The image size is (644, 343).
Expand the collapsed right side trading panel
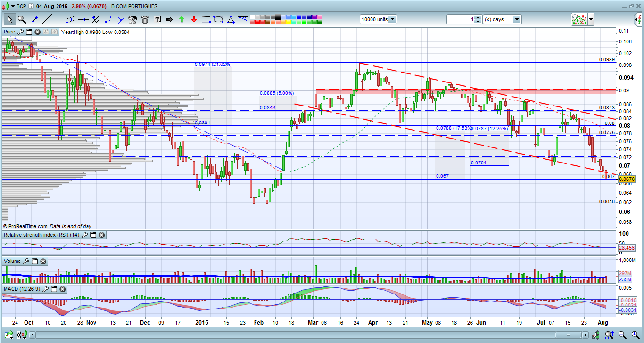tap(639, 19)
